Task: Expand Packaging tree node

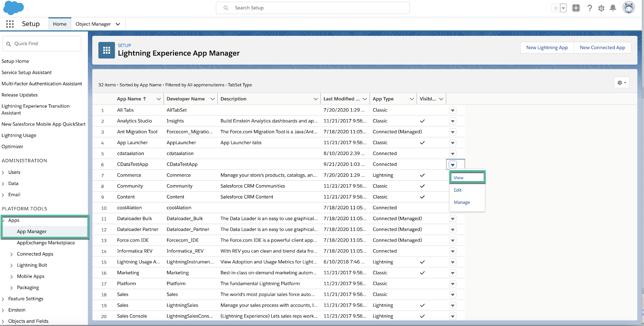Action: (x=12, y=288)
